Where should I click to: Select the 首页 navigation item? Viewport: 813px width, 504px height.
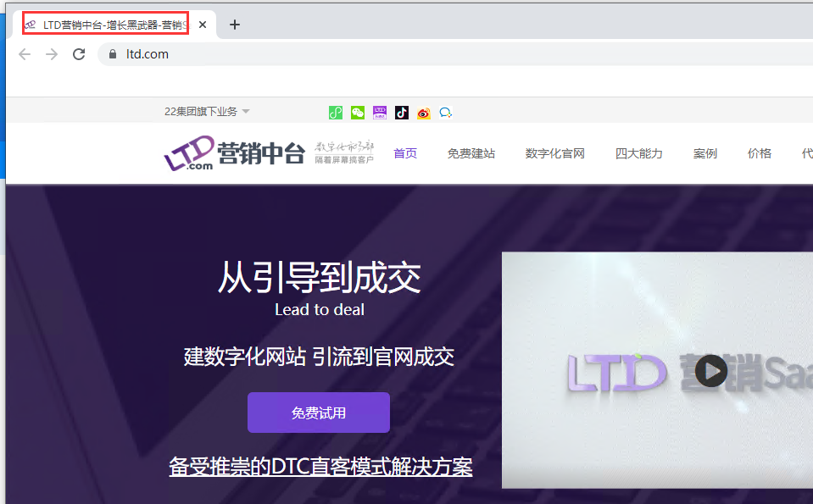point(405,153)
